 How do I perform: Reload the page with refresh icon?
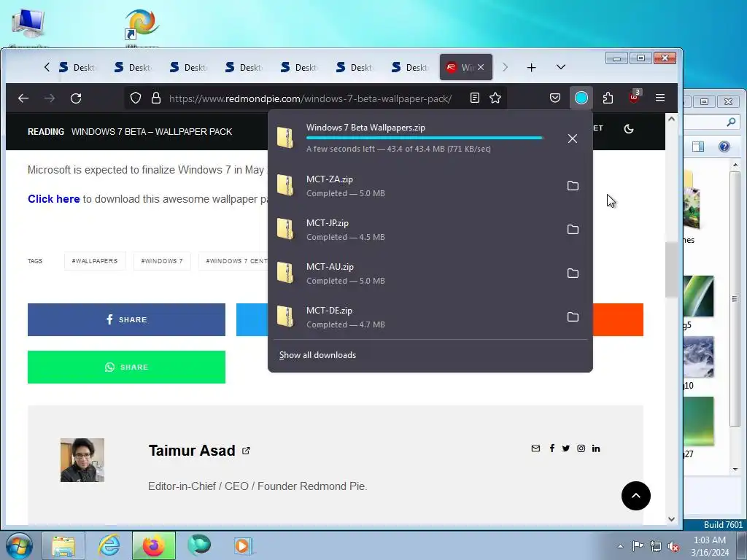[76, 98]
